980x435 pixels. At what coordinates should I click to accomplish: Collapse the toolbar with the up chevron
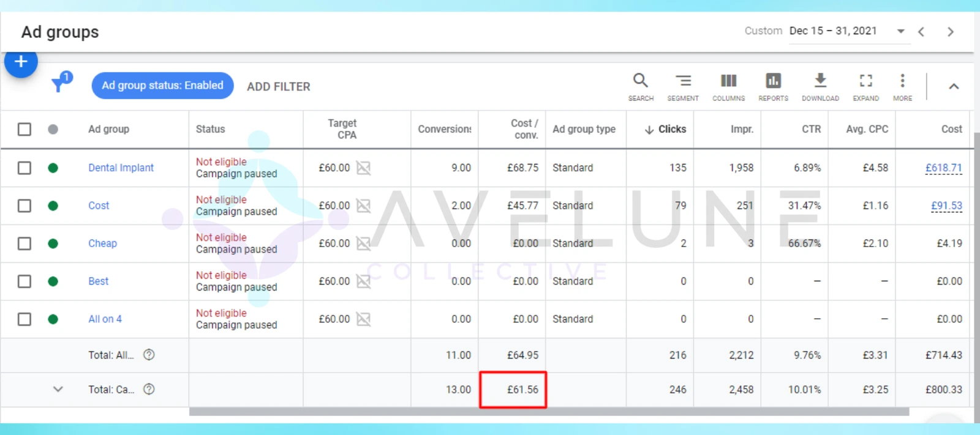[954, 86]
